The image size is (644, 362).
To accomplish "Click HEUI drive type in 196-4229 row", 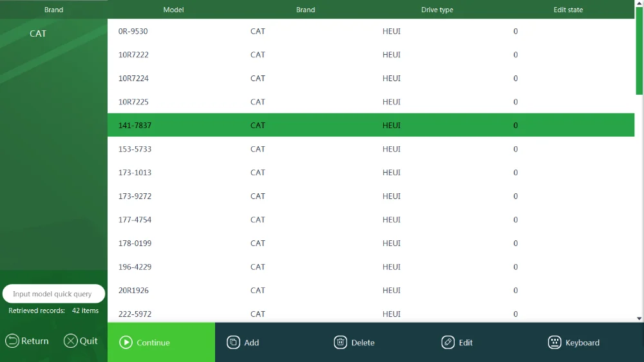I will tap(392, 267).
